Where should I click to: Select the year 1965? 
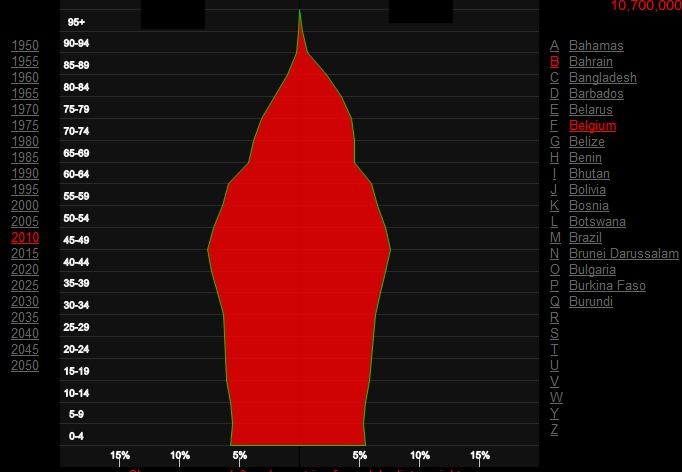25,94
